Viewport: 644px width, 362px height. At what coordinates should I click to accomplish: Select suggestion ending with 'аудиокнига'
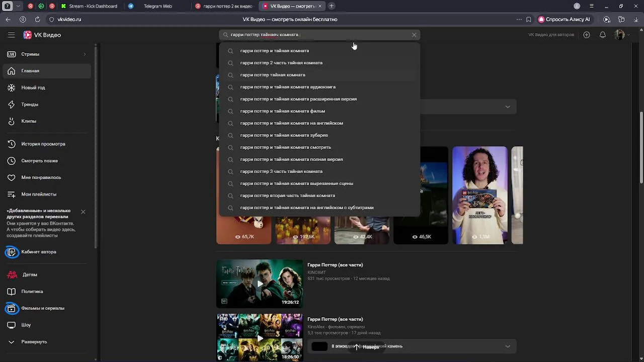click(319, 87)
